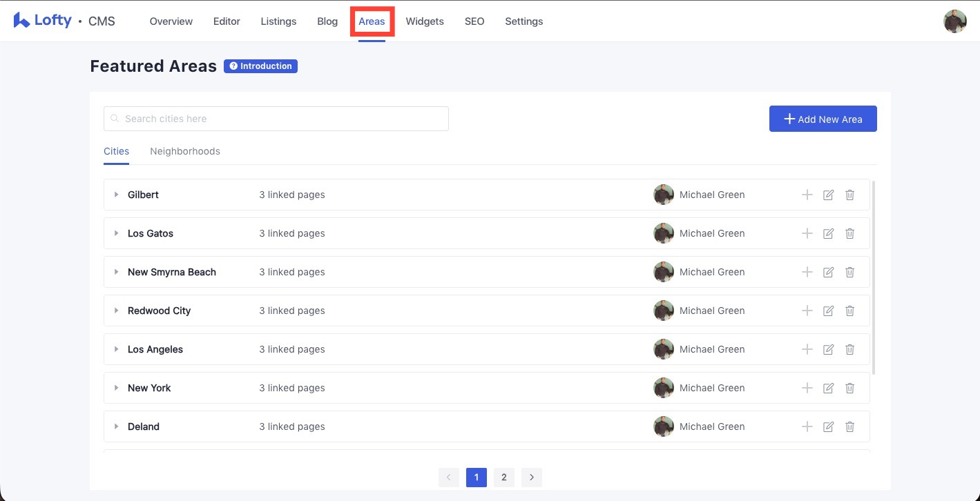The width and height of the screenshot is (980, 501).
Task: Open the Widgets menu item
Action: pyautogui.click(x=424, y=21)
